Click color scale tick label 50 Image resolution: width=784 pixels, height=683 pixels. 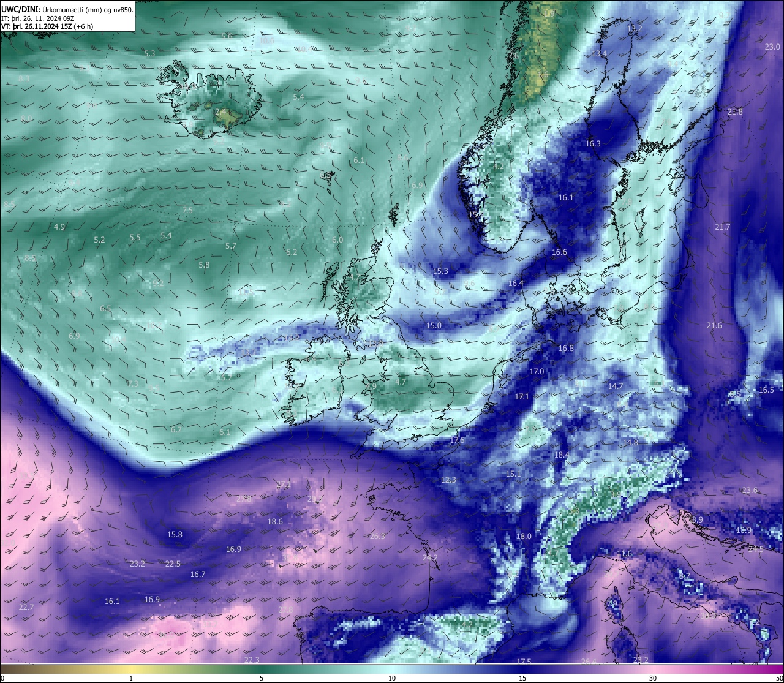(779, 678)
